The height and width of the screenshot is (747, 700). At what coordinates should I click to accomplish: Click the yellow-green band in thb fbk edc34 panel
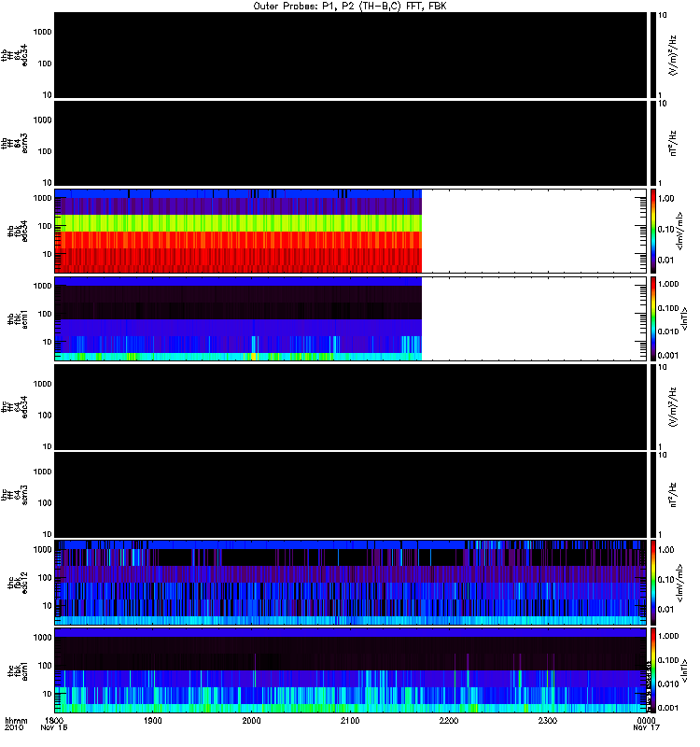[238, 223]
